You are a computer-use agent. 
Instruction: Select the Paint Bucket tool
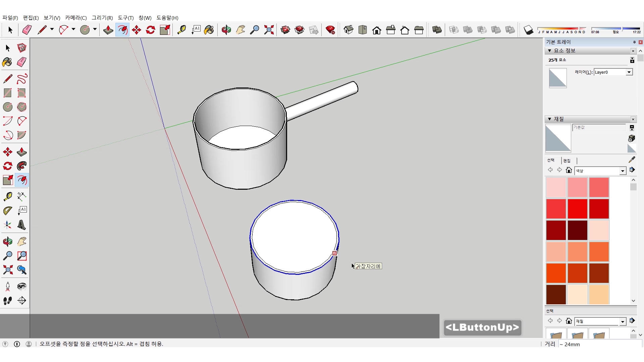[7, 62]
